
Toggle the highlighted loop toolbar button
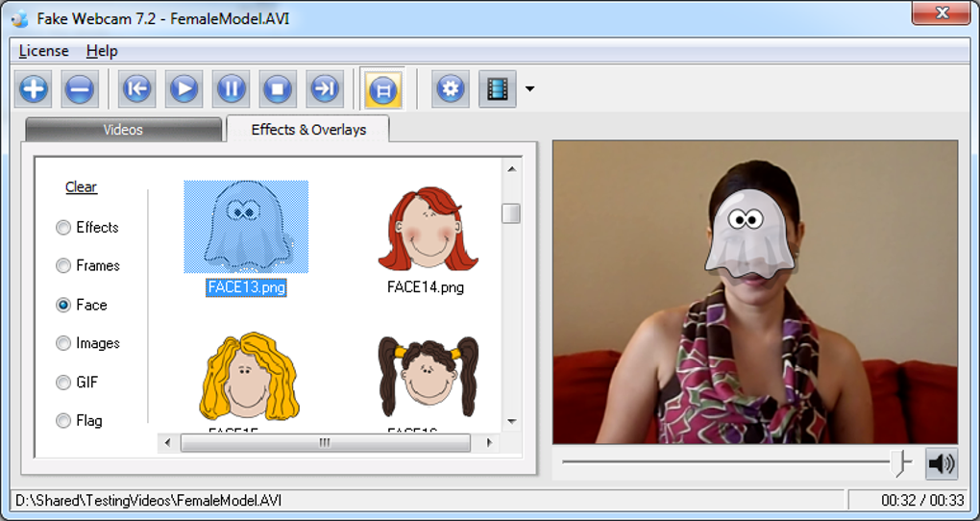coord(383,88)
